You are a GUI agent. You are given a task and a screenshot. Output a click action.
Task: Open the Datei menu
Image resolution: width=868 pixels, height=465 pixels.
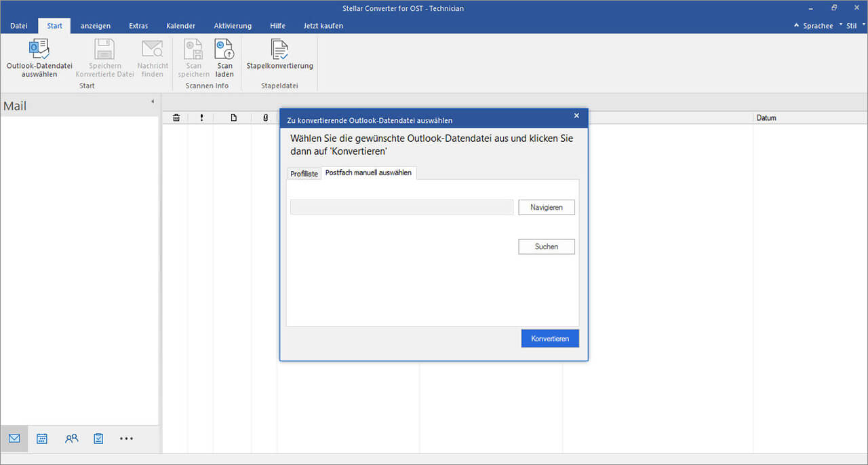point(19,26)
